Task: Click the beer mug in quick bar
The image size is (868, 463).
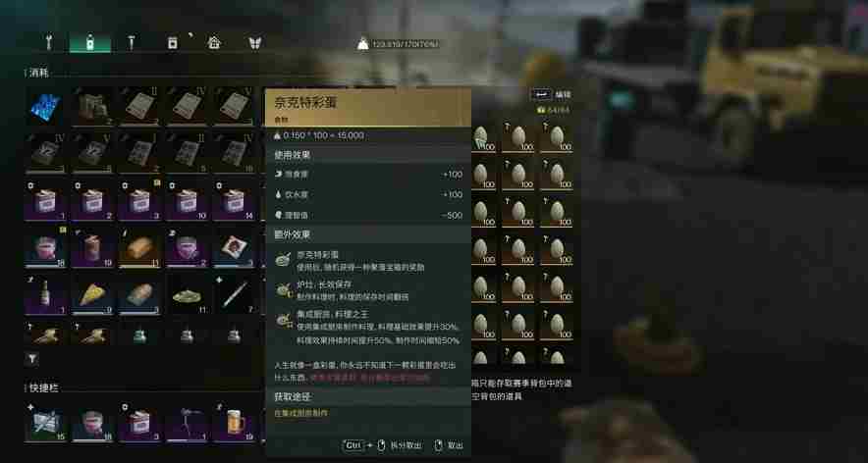Action: click(x=234, y=423)
